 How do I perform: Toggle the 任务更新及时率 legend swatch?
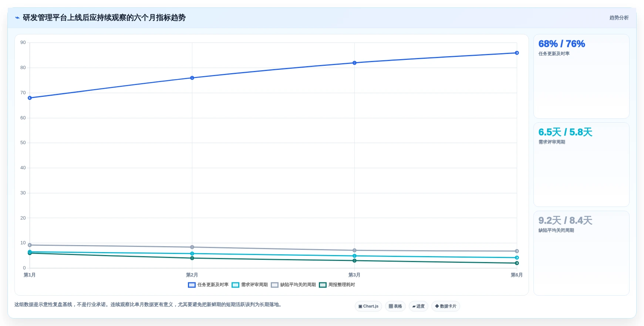point(192,285)
